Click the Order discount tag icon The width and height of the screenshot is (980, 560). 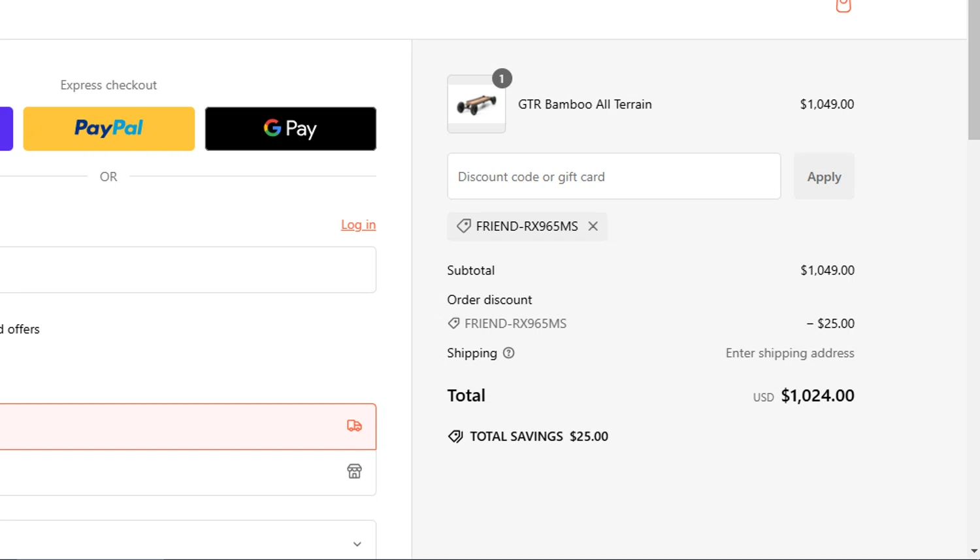click(x=453, y=323)
